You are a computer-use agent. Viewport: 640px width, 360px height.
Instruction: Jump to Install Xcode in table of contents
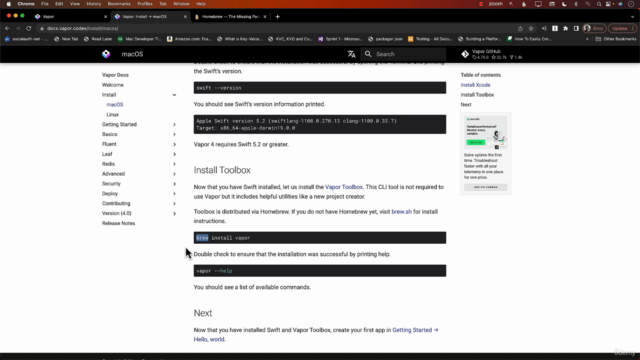(476, 85)
